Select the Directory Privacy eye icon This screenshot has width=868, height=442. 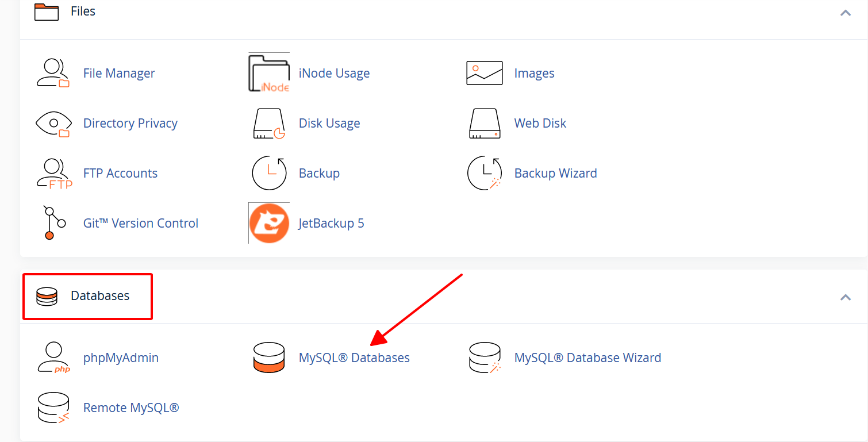[x=53, y=123]
